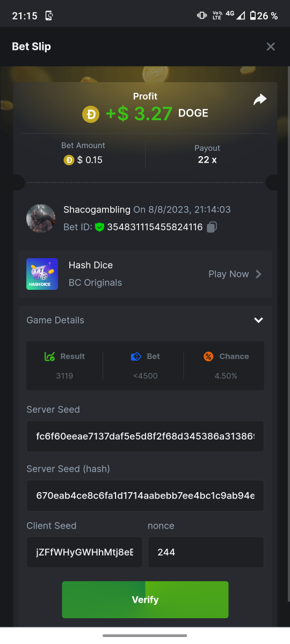Viewport: 290px width, 644px height.
Task: Focus the nonce field showing 244
Action: click(x=206, y=552)
